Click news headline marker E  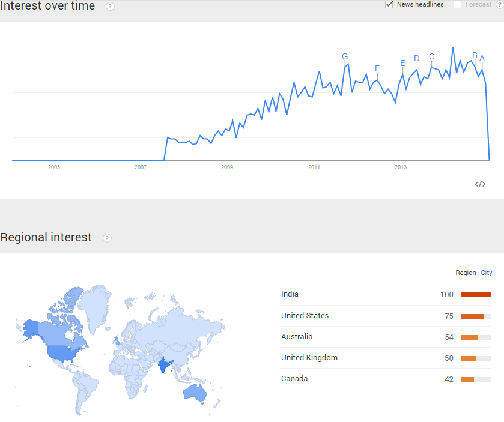[x=402, y=63]
